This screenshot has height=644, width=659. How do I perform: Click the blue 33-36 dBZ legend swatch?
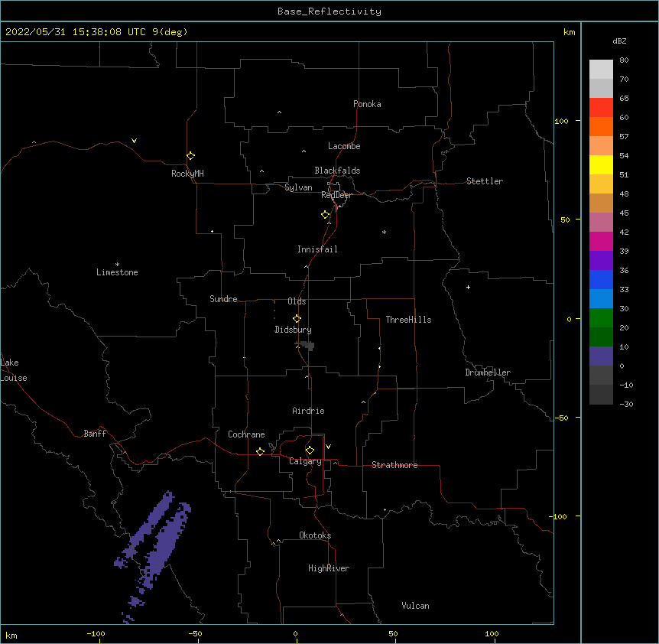[601, 279]
